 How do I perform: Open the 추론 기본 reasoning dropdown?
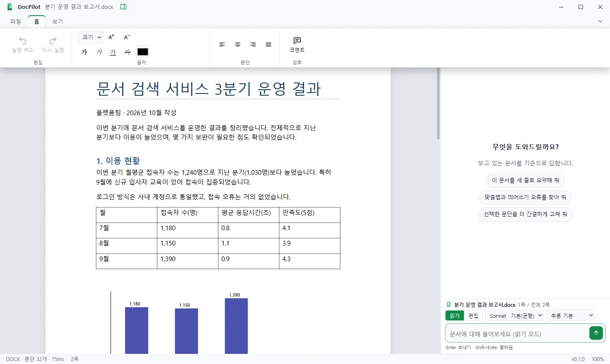pos(571,316)
